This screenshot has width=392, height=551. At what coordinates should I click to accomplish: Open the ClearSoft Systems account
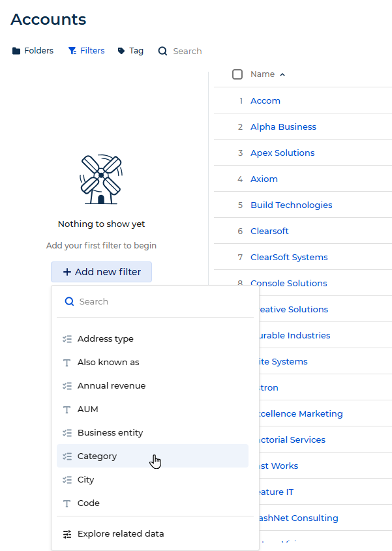(x=289, y=257)
